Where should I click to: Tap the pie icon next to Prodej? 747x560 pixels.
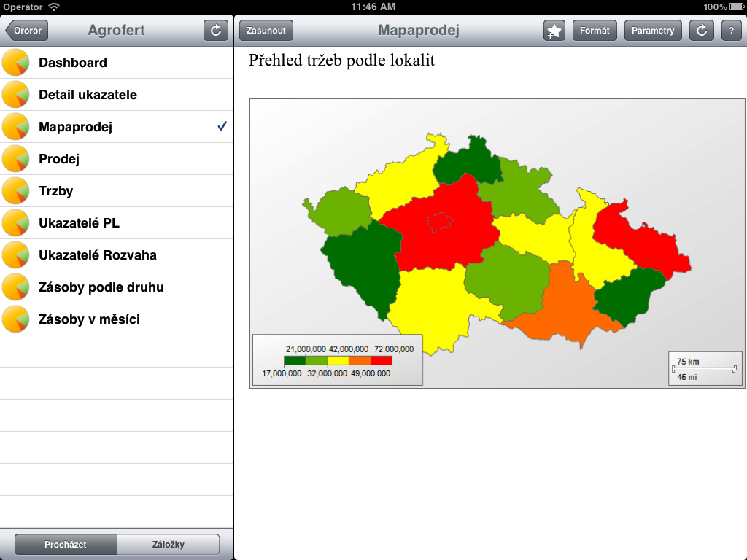tap(15, 159)
